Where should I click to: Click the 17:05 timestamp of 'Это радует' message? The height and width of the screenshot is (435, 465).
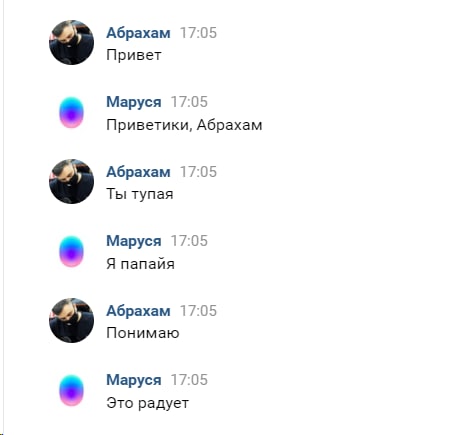(x=189, y=380)
